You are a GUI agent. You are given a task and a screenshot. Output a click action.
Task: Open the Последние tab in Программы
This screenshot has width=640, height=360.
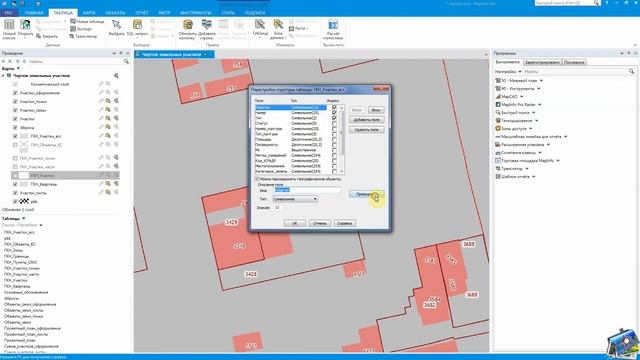[574, 62]
